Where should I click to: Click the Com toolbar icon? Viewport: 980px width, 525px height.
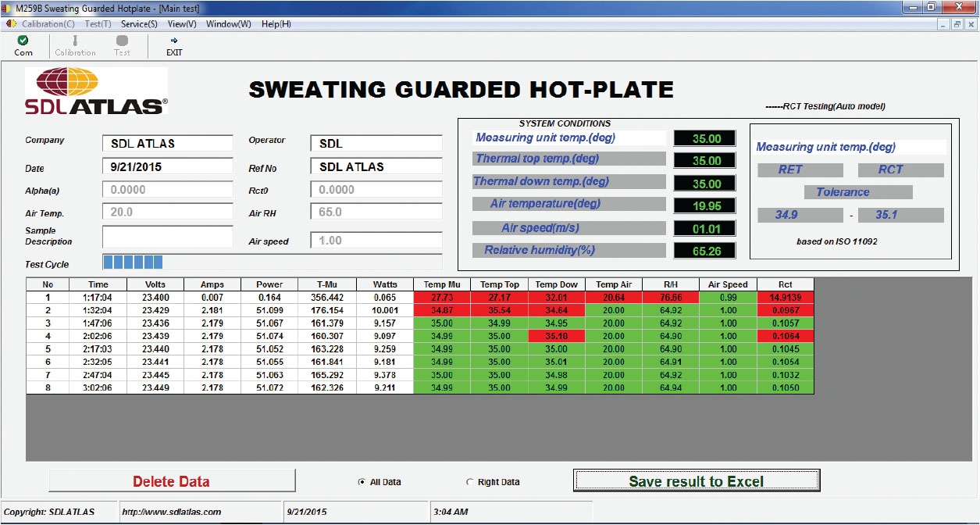pos(23,46)
